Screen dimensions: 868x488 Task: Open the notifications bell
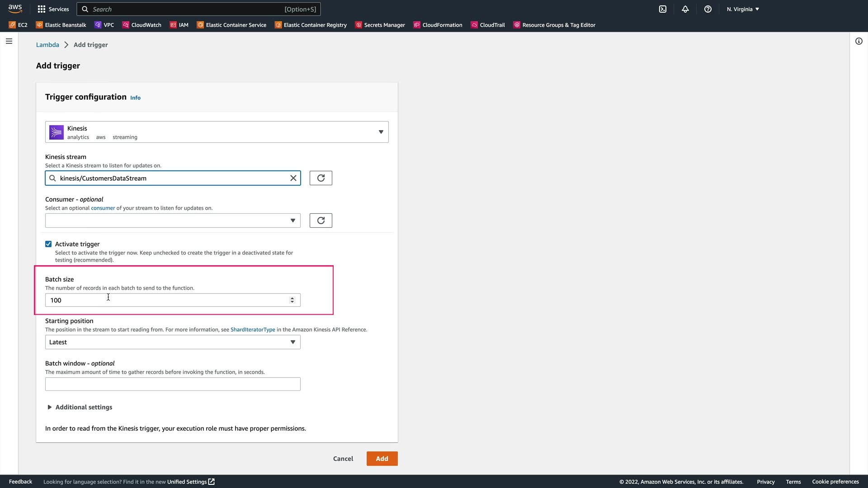[685, 9]
